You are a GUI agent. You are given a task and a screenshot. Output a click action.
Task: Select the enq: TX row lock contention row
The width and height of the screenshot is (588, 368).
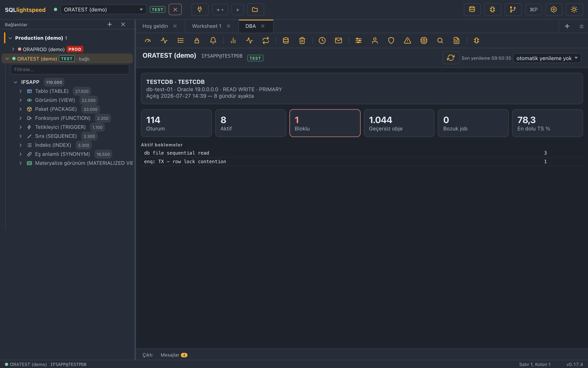[x=362, y=162]
